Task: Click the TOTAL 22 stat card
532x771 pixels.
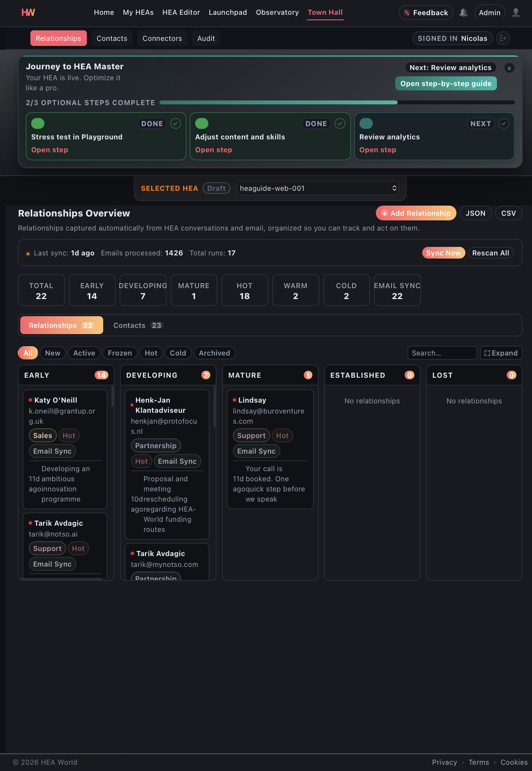Action: (41, 290)
